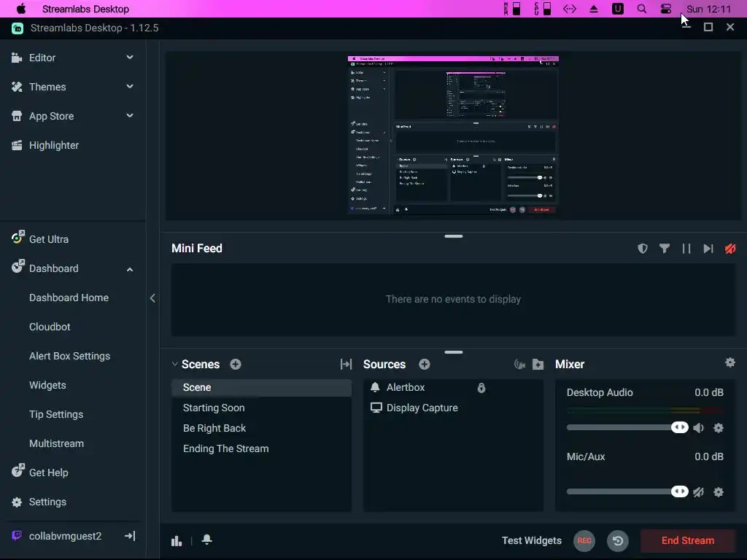Open Dashboard Home
Screen dimensions: 747x560
69,297
